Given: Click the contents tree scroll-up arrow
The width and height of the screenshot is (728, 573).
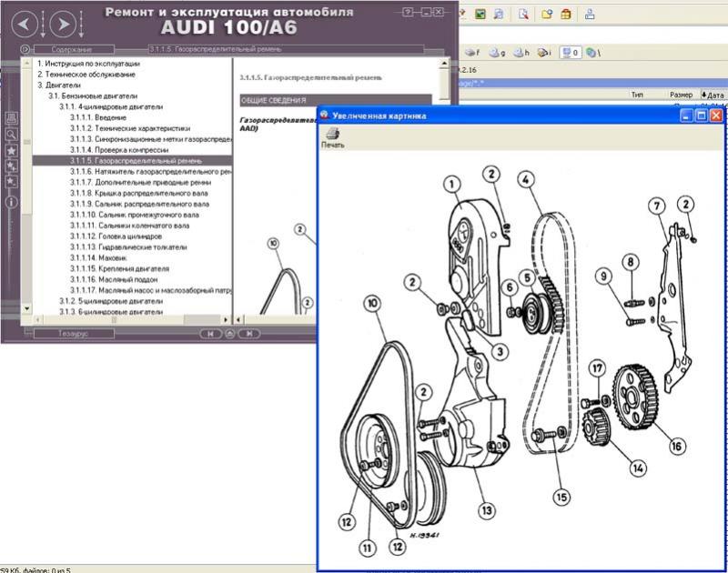Looking at the screenshot, I should tap(27, 62).
